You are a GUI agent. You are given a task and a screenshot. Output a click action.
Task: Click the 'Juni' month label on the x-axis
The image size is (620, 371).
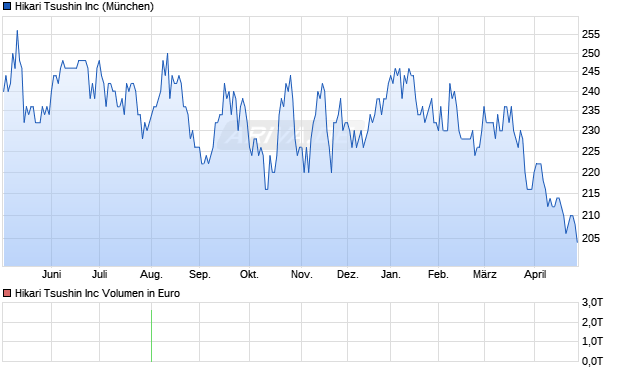(x=51, y=274)
